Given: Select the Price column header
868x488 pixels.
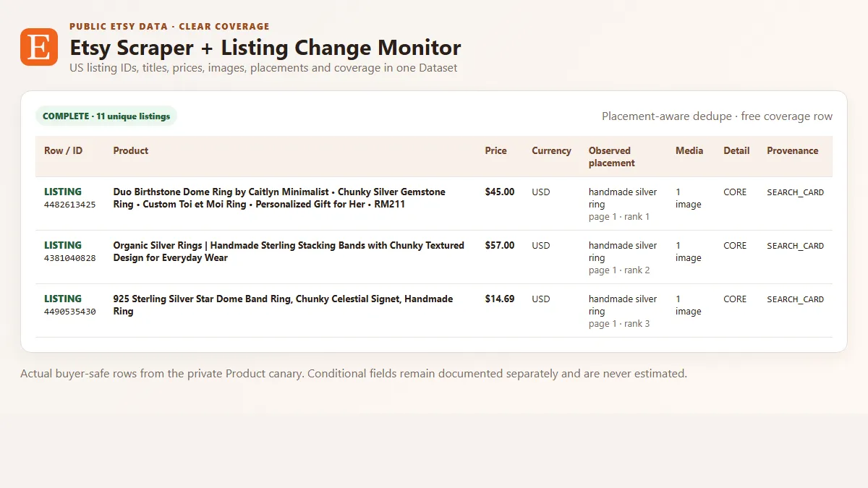Looking at the screenshot, I should [496, 151].
